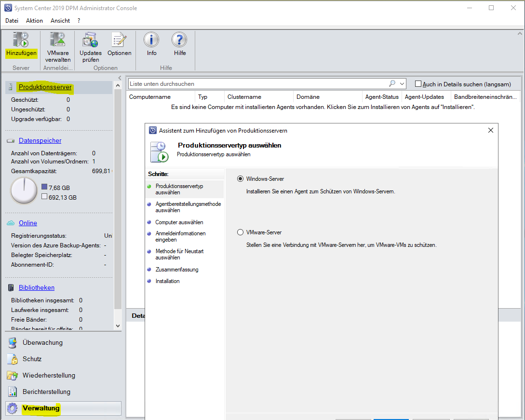The image size is (525, 420).
Task: Click the wizard title bar icon
Action: tap(153, 130)
